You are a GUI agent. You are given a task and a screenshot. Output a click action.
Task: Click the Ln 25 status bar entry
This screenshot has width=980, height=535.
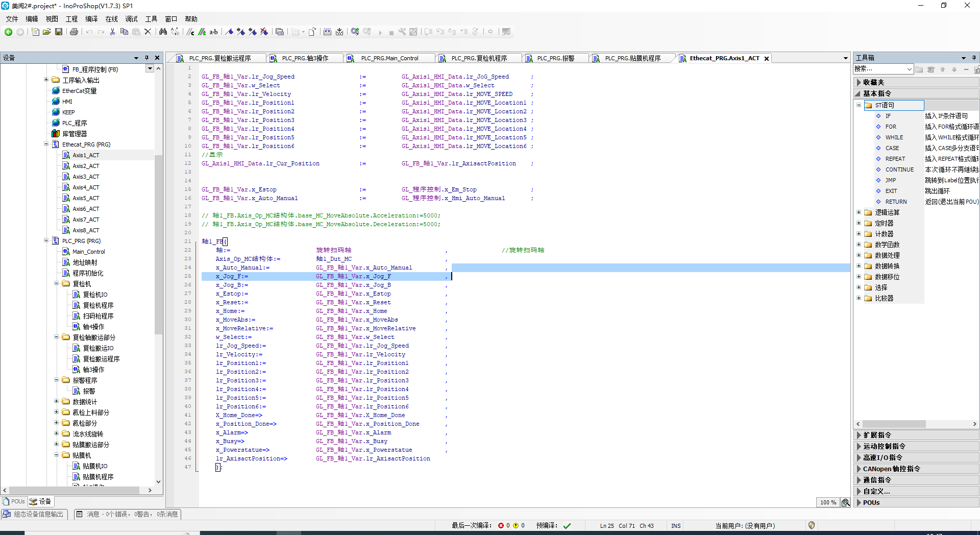coord(607,526)
